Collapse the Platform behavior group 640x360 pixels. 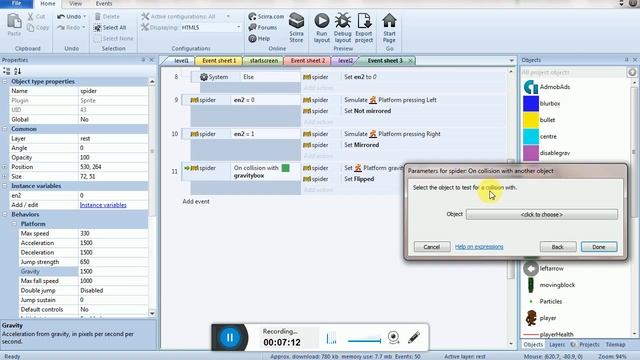[14, 224]
